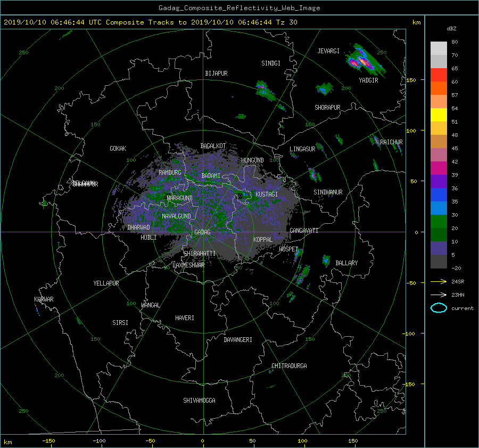Click the KARWAR city label
Image resolution: width=479 pixels, height=448 pixels.
tap(44, 299)
